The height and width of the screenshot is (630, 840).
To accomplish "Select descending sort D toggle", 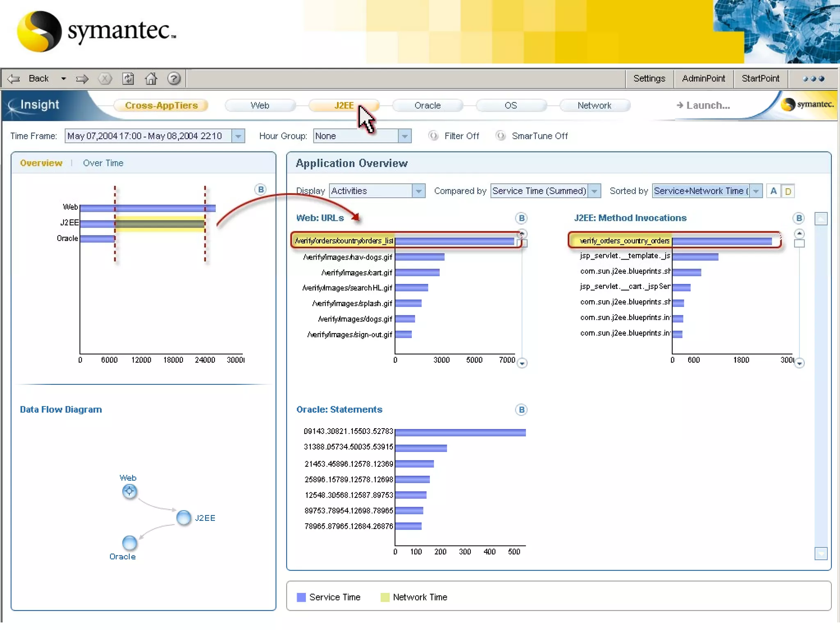I will (x=788, y=191).
